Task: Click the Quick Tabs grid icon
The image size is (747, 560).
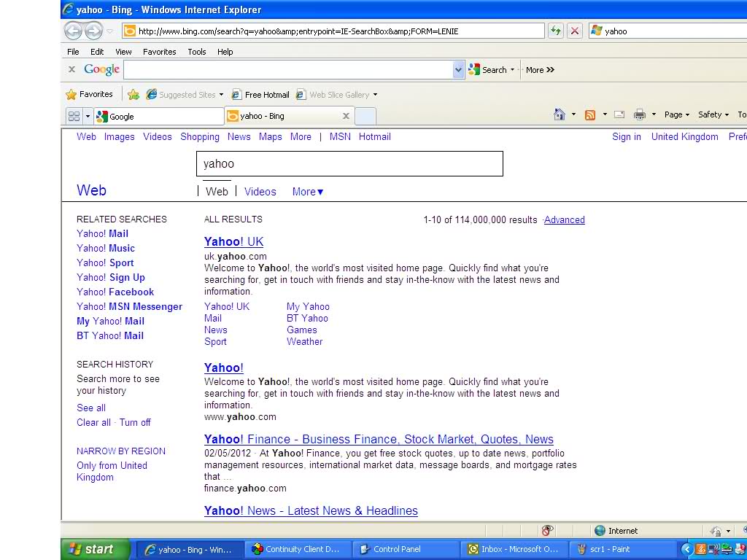Action: coord(74,116)
